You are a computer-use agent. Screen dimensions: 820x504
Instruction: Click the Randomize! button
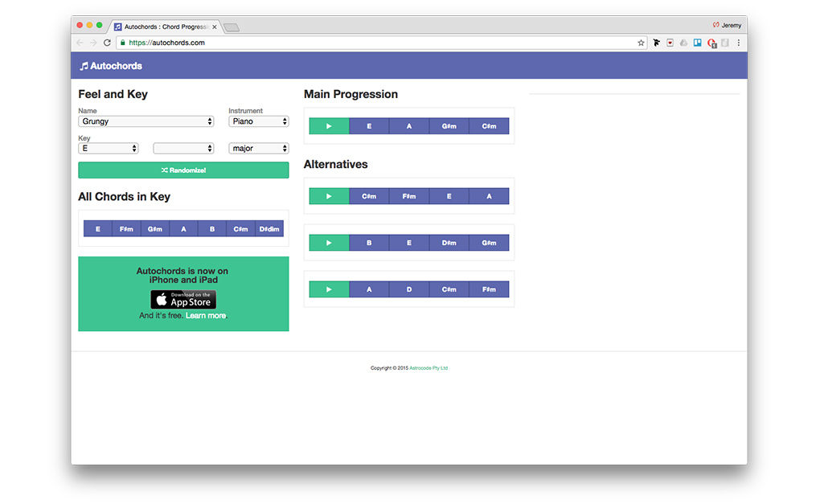183,170
